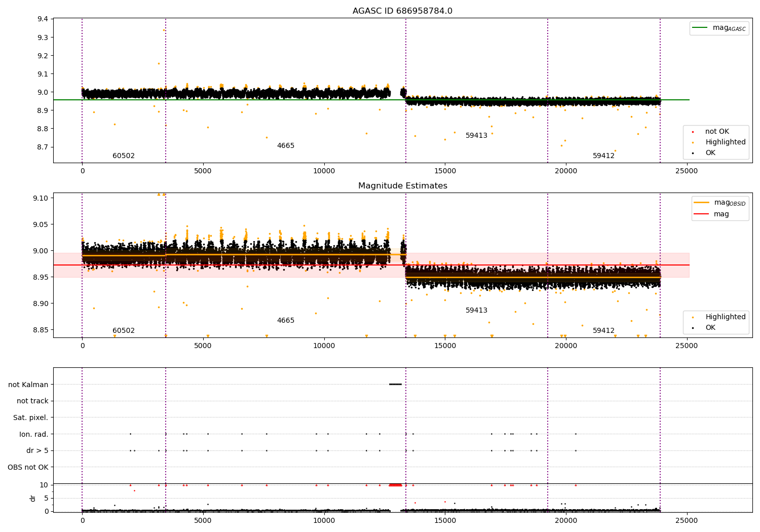
Task: Click obsid label 60502 in the top plot
Action: (124, 156)
